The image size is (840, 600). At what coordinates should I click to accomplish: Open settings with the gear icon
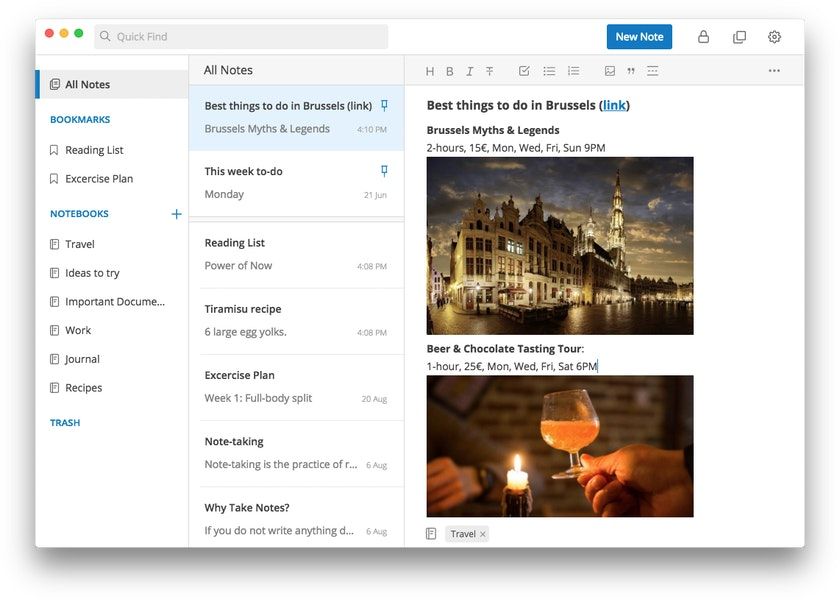pos(774,36)
